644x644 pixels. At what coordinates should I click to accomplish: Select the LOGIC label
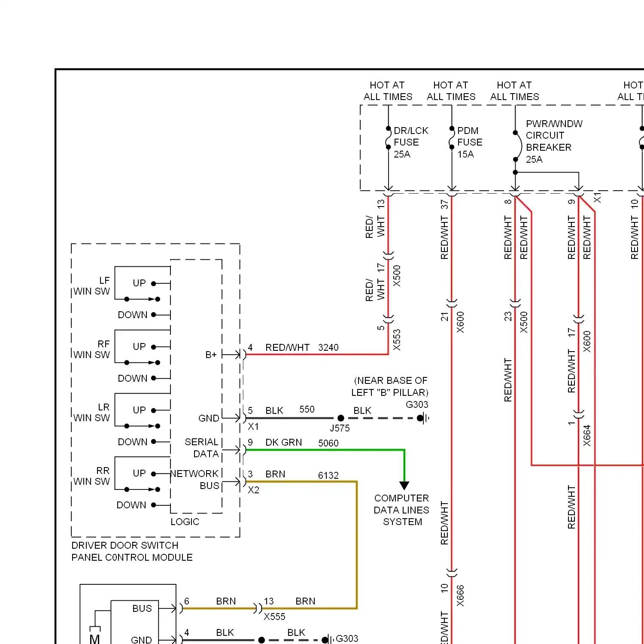[x=185, y=522]
